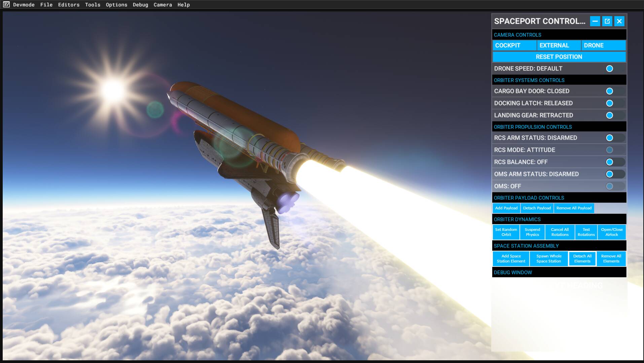644x363 pixels.
Task: Toggle the Cargo Bay Door switch
Action: click(615, 91)
